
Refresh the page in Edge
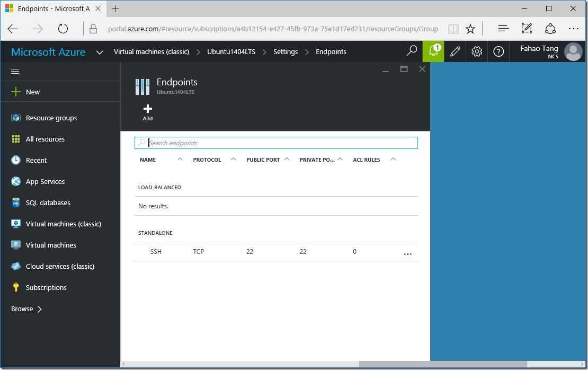click(63, 29)
